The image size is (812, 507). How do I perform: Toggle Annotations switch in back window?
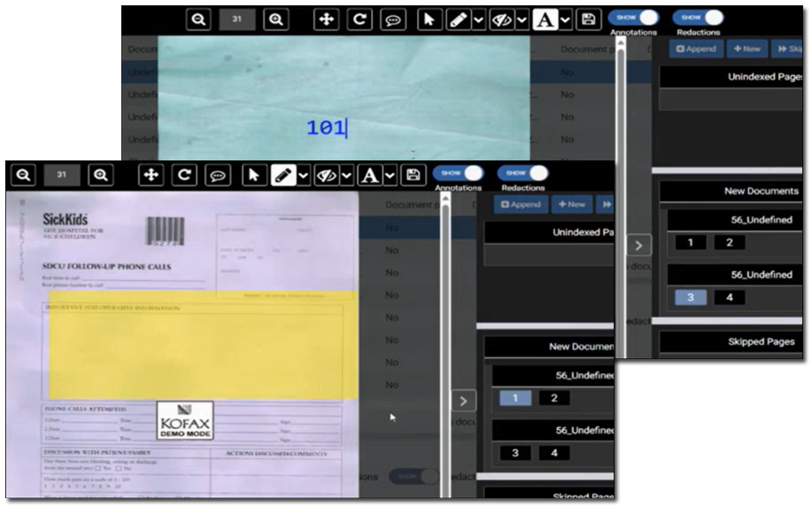click(633, 18)
